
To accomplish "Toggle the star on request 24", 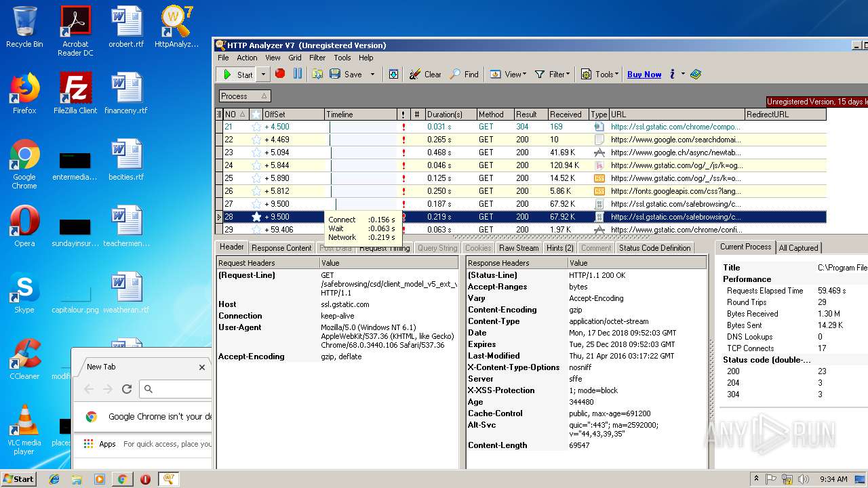I will pos(256,165).
